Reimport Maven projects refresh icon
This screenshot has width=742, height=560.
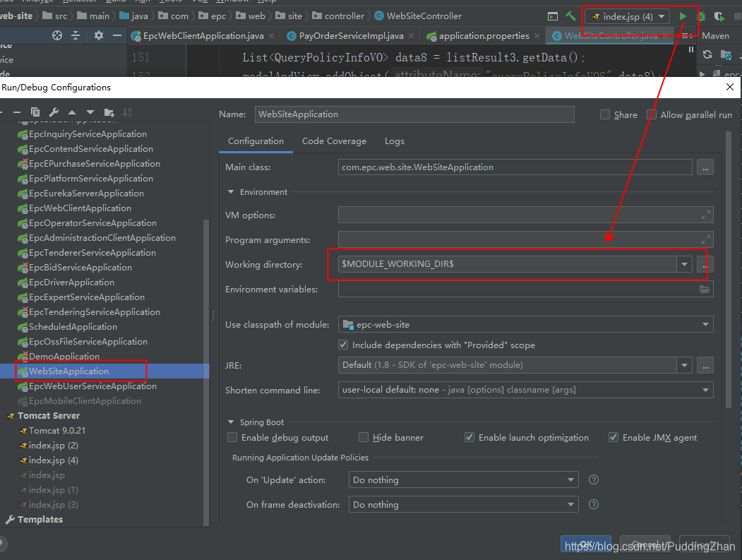click(707, 54)
